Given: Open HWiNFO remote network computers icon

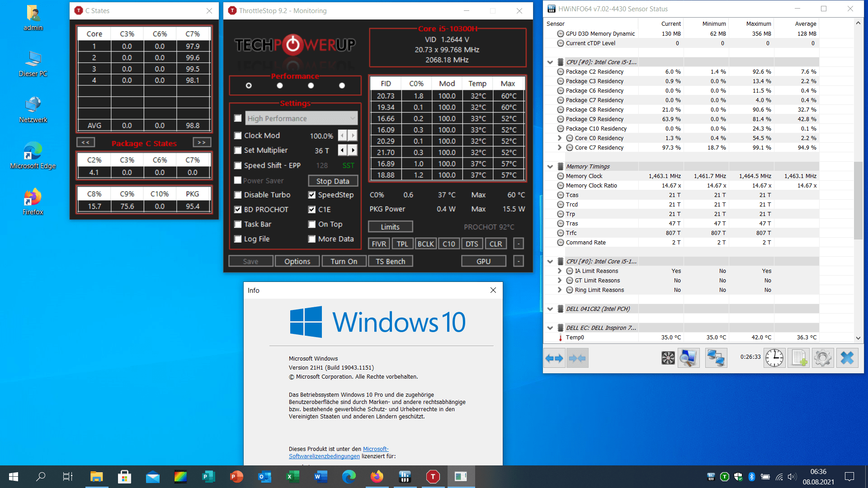Looking at the screenshot, I should click(x=716, y=358).
